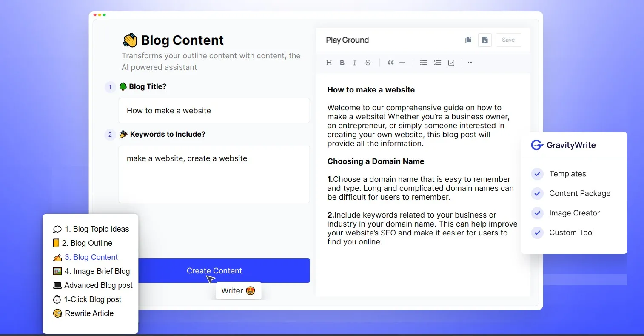Create a numbered list

[x=437, y=63]
